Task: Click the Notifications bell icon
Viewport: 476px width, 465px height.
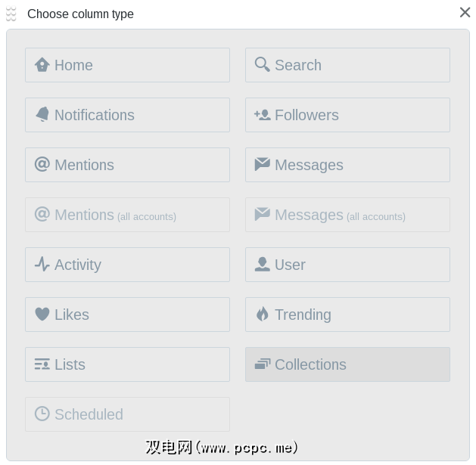Action: pyautogui.click(x=42, y=115)
